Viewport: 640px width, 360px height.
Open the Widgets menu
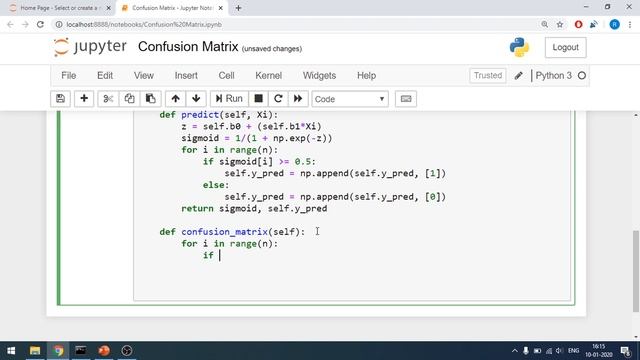[x=319, y=76]
